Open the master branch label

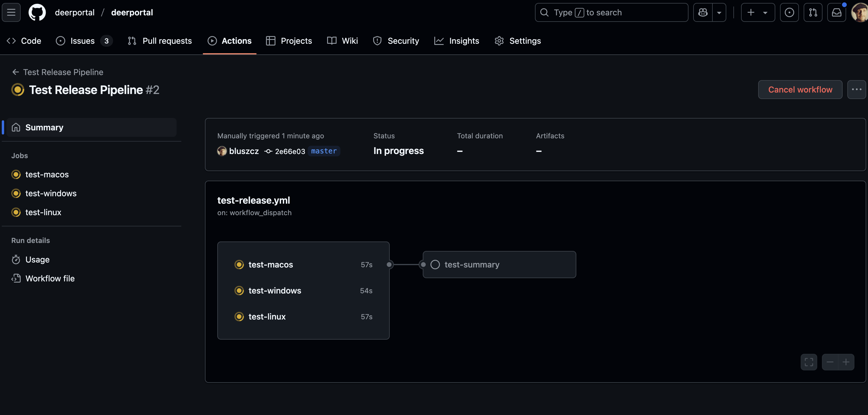coord(324,151)
